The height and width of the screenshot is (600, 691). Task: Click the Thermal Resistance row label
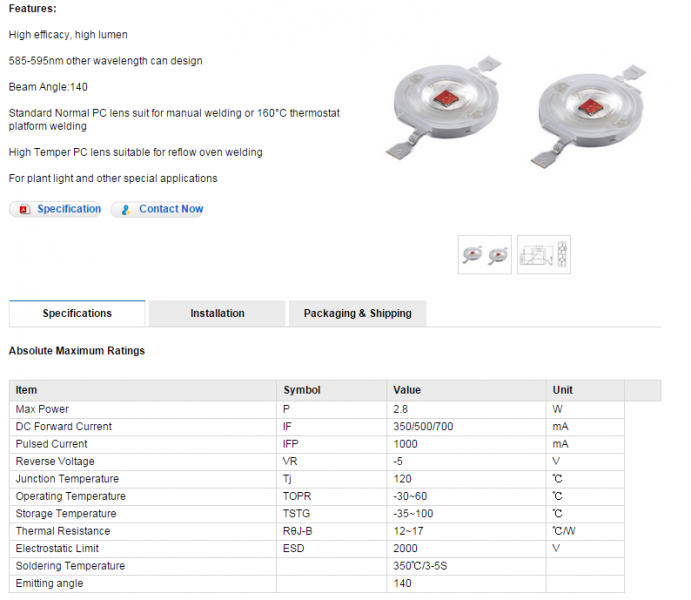click(x=63, y=531)
